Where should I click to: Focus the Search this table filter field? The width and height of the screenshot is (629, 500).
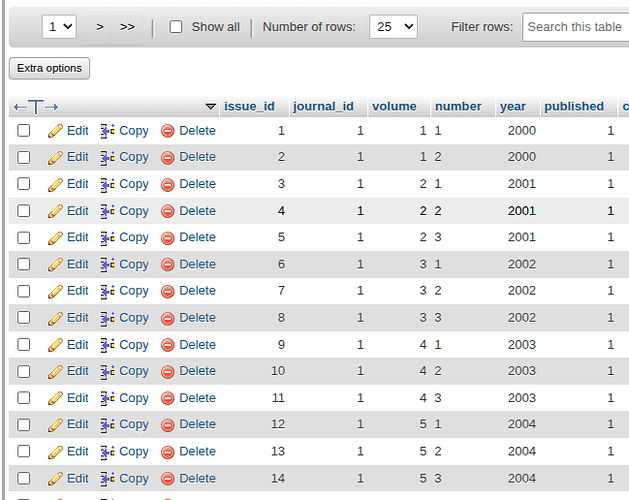576,27
